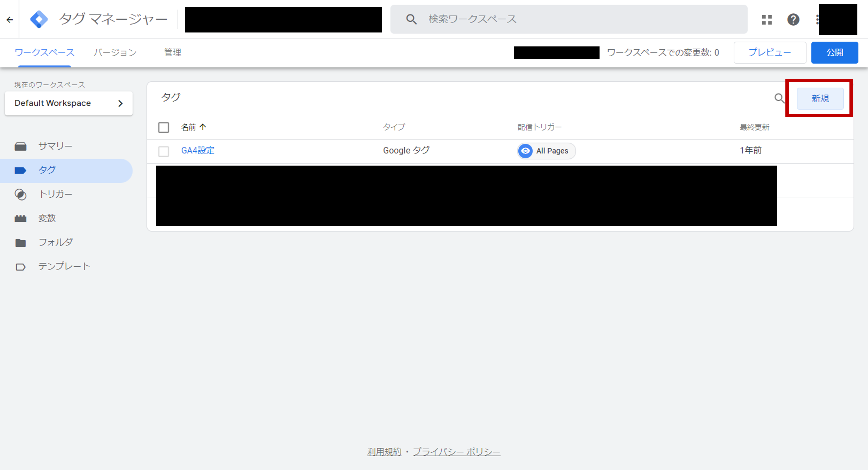
Task: Click the tag table search magnifier icon
Action: (x=779, y=98)
